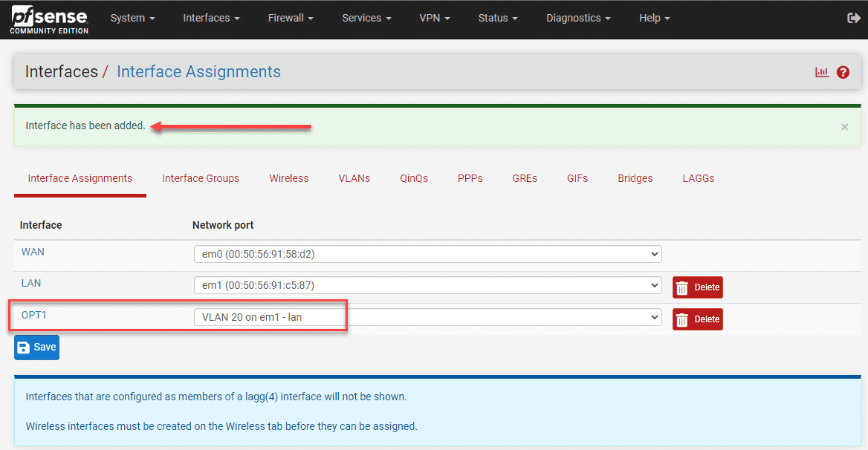Open the status bar-chart icon in the header

click(821, 72)
